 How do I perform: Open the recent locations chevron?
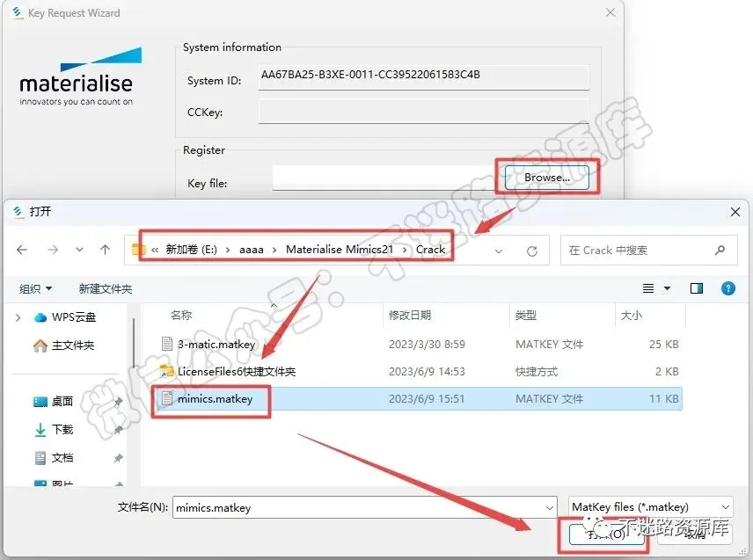[x=80, y=250]
